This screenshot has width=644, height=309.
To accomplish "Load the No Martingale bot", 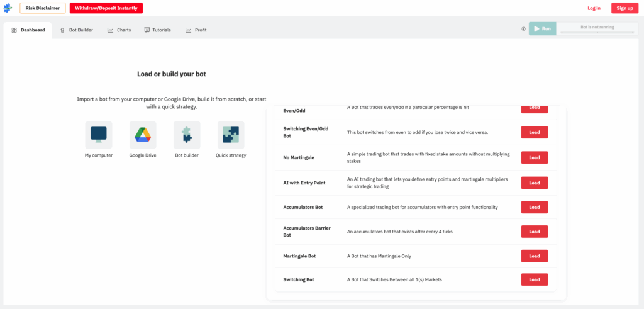I will pyautogui.click(x=535, y=157).
